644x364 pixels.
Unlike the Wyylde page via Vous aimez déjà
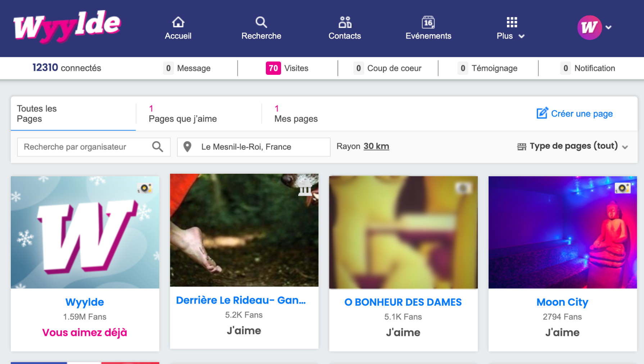pyautogui.click(x=85, y=332)
